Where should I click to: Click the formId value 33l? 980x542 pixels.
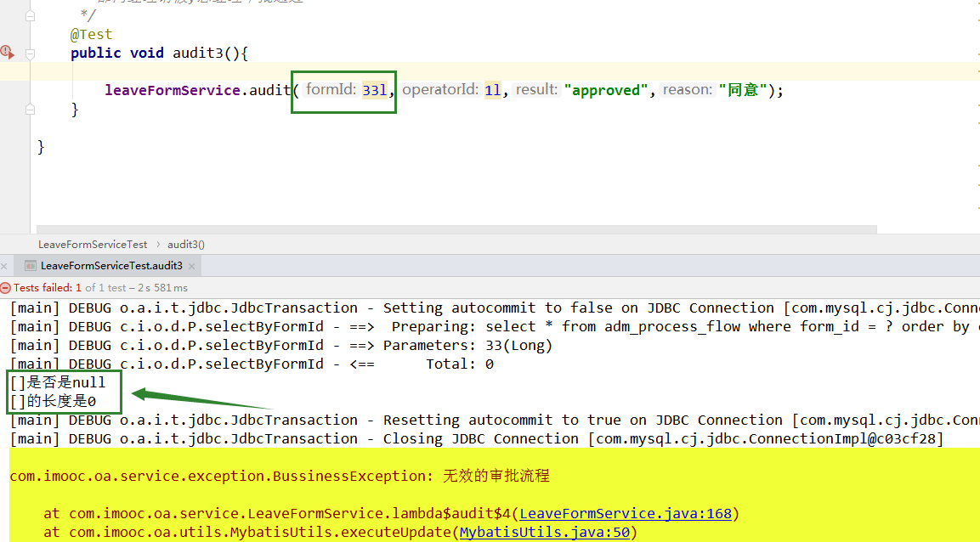pyautogui.click(x=374, y=90)
